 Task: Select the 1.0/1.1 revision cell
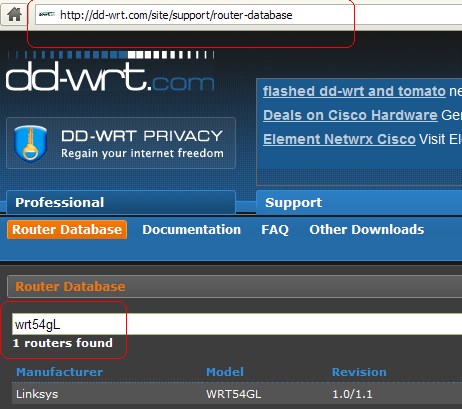(352, 394)
